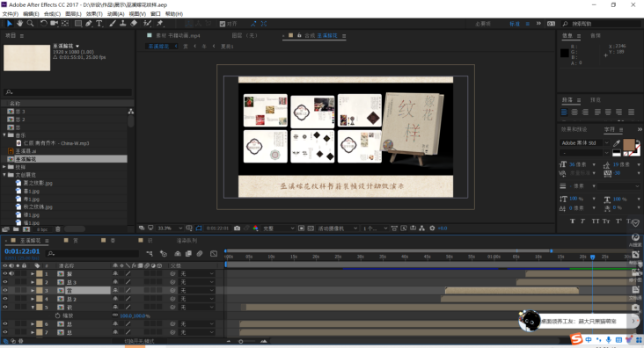Click the motion blur enable icon in timeline

(x=200, y=254)
